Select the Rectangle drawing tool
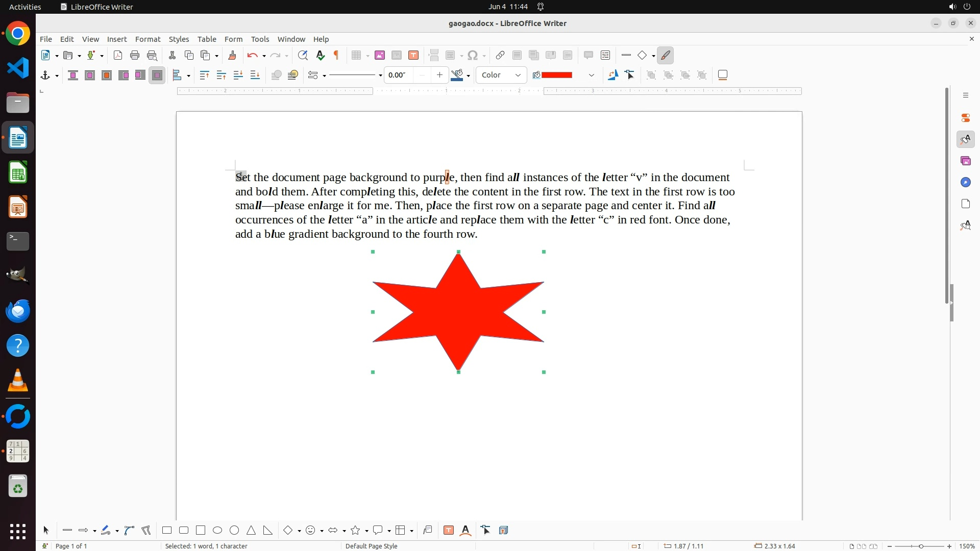This screenshot has height=551, width=980. click(167, 531)
